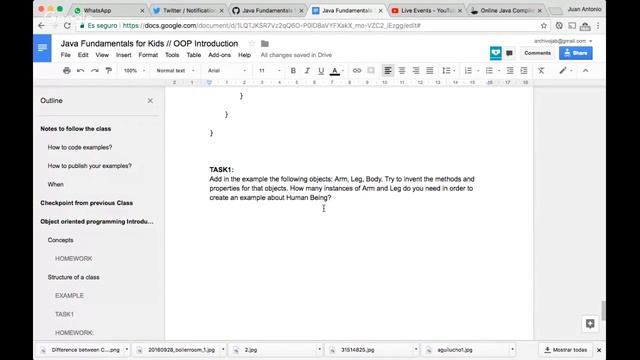Switch to the Live Events YouTube tab
640x360 pixels.
(x=427, y=11)
